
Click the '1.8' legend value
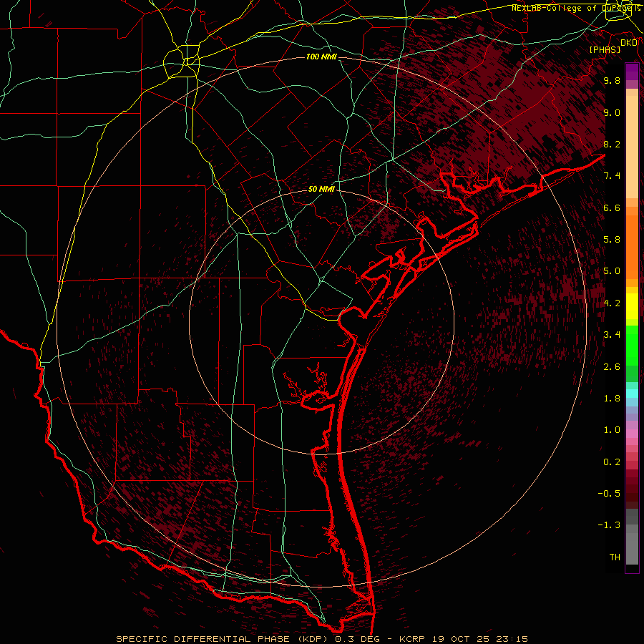612,399
